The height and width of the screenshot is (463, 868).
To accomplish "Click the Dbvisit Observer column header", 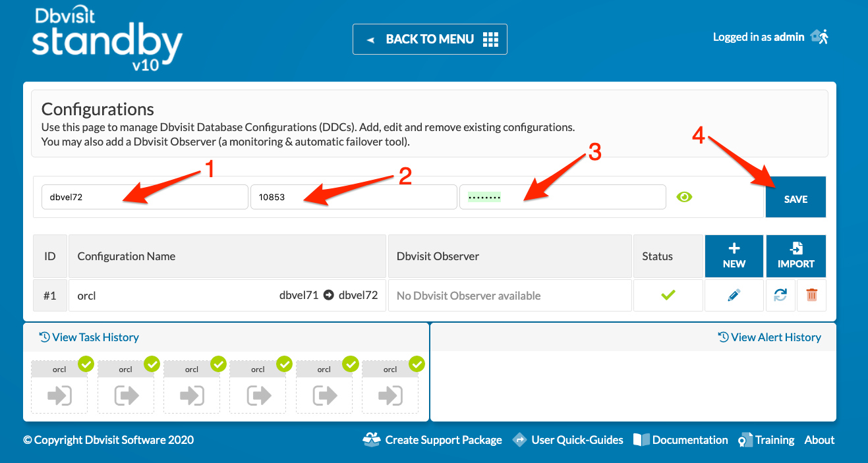I will tap(510, 256).
